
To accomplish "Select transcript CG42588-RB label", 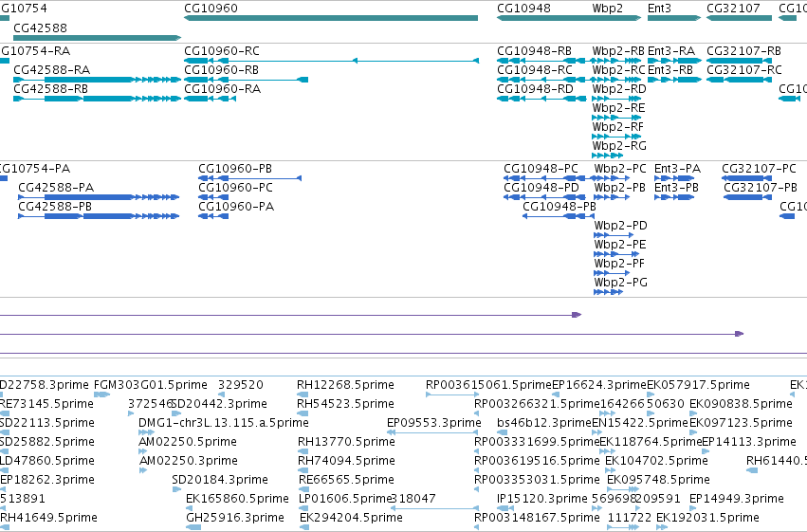I will click(50, 89).
